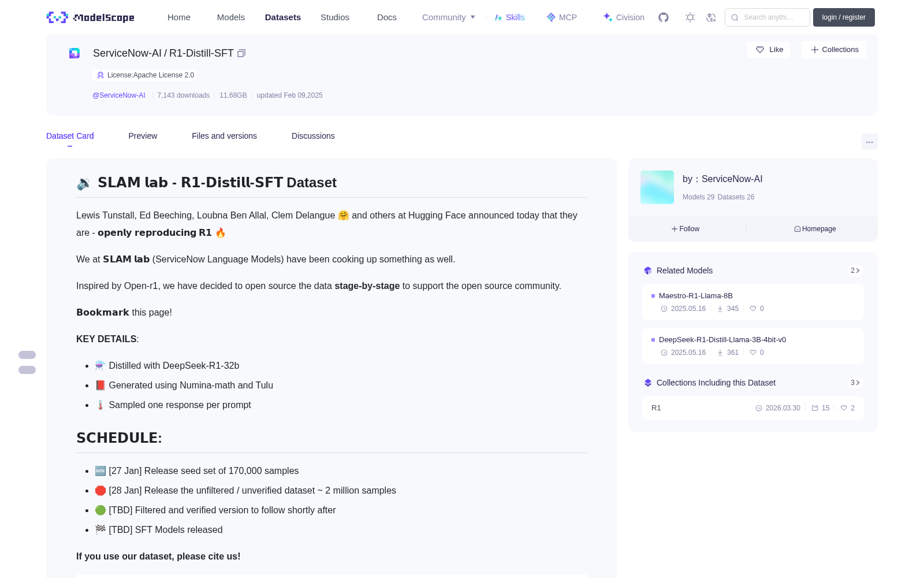
Task: Click the search input field
Action: coord(767,17)
